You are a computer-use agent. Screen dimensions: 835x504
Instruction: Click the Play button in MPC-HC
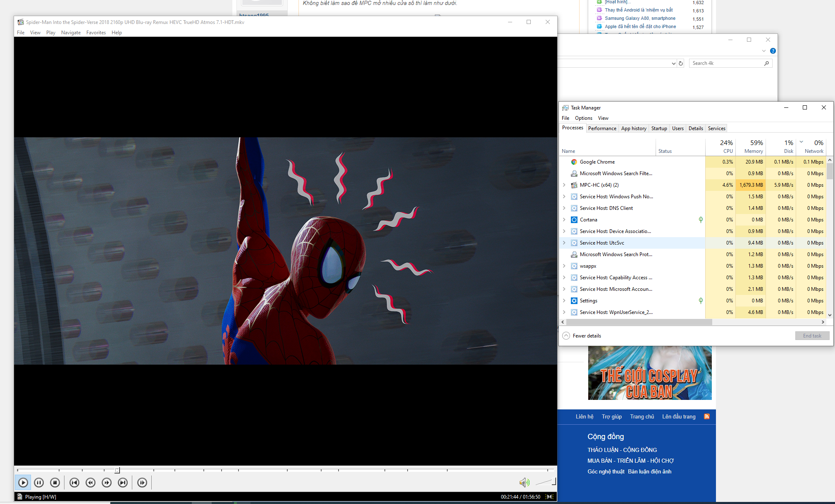point(23,482)
